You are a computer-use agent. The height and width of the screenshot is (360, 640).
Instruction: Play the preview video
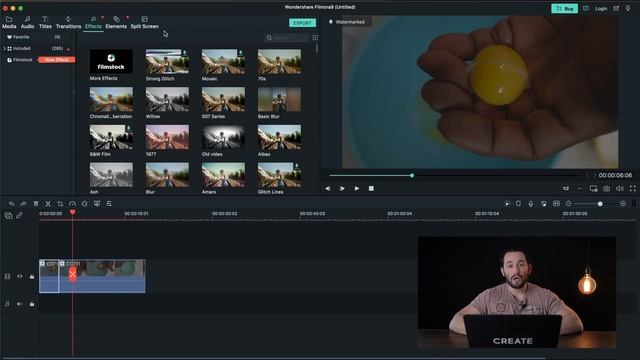pos(357,189)
